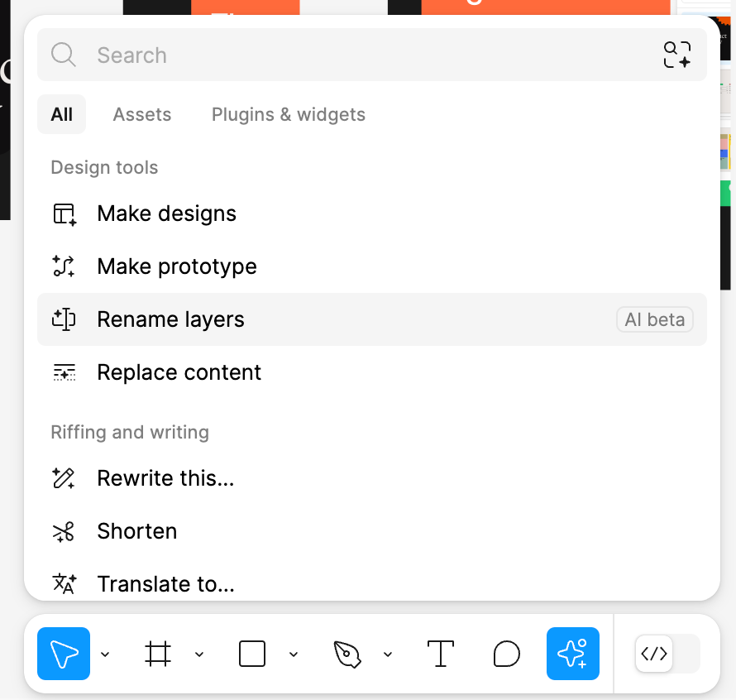Select the Text tool

tap(440, 654)
